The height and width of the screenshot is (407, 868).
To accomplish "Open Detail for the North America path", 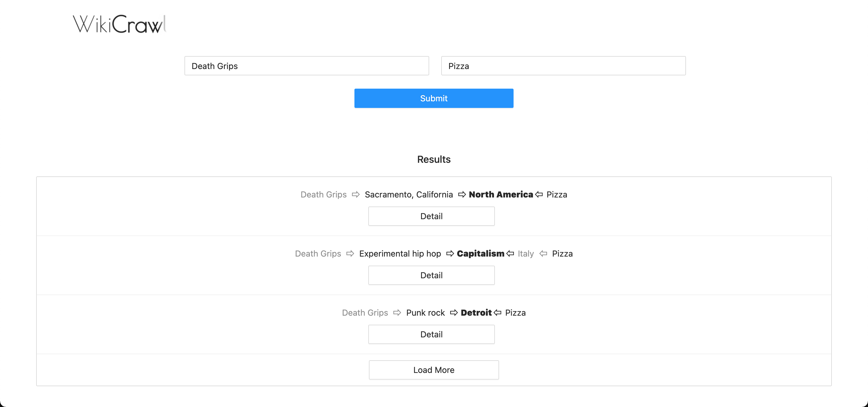I will click(431, 216).
